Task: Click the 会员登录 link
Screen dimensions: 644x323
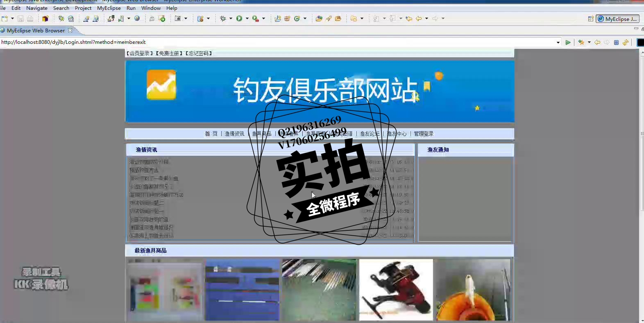Action: point(139,53)
